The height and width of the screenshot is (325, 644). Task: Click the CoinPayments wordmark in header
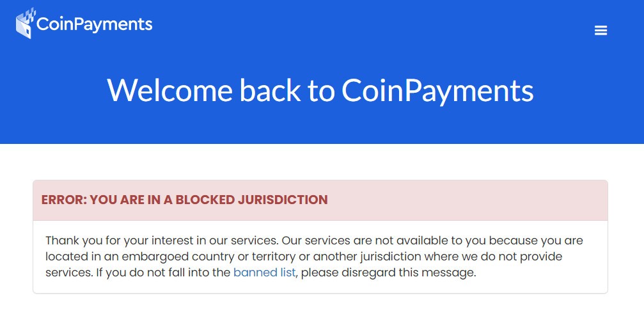click(95, 24)
